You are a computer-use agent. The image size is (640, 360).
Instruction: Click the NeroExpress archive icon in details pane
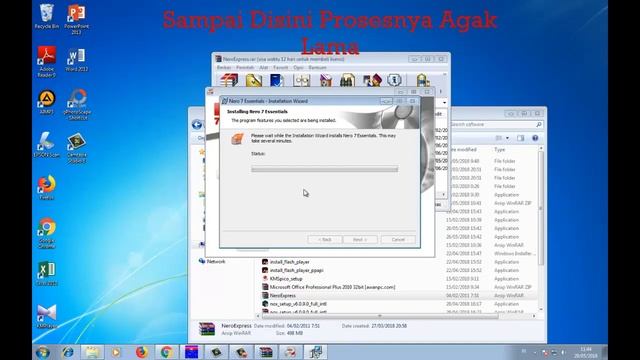(207, 329)
